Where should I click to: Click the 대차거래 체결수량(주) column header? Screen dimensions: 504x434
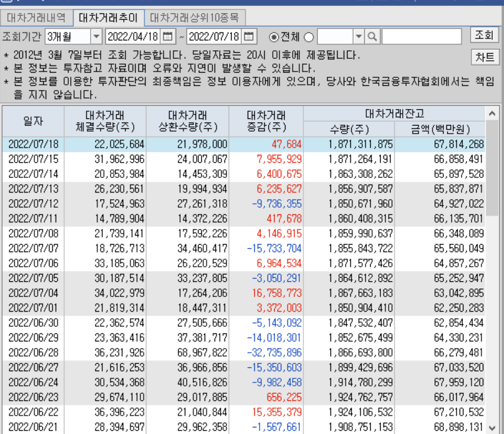105,121
